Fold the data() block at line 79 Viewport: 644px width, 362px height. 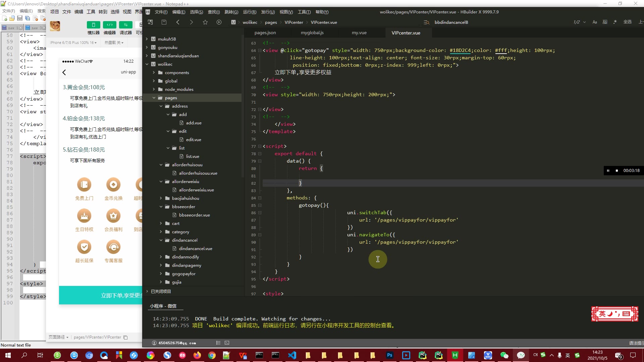click(x=260, y=161)
